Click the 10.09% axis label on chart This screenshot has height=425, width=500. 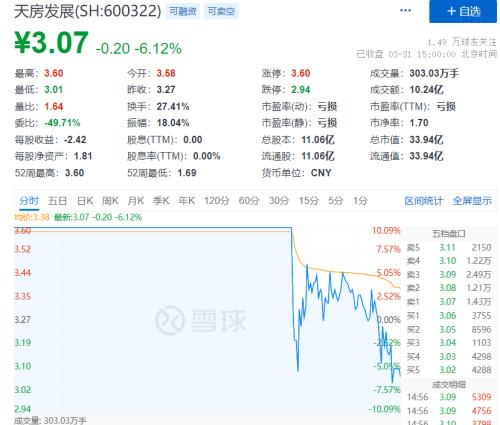tap(386, 230)
